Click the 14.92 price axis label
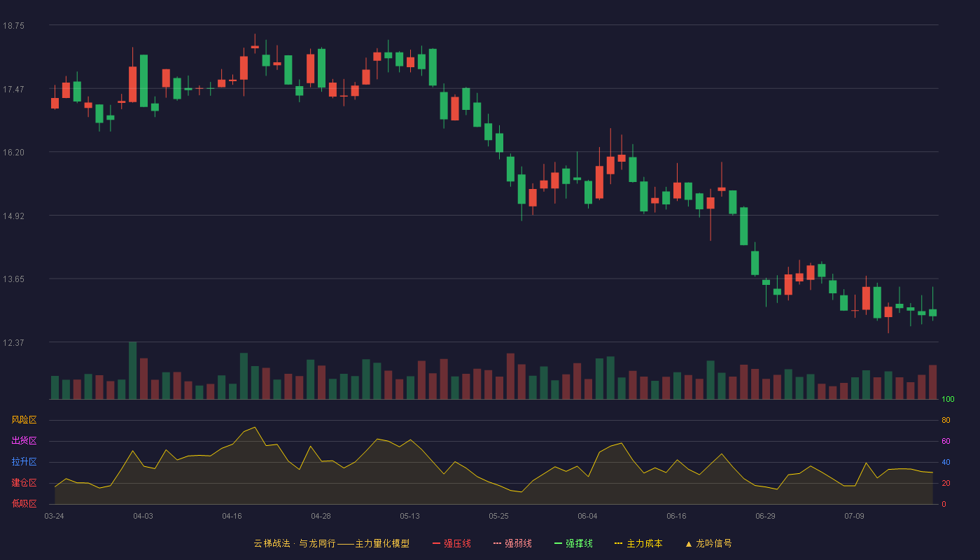Screen dimensions: 980x560 click(13, 216)
